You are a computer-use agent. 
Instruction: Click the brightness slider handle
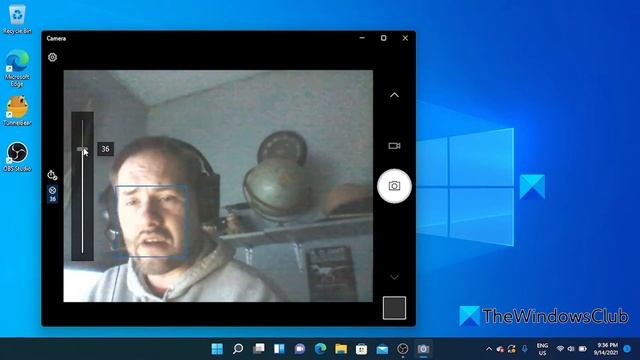82,149
